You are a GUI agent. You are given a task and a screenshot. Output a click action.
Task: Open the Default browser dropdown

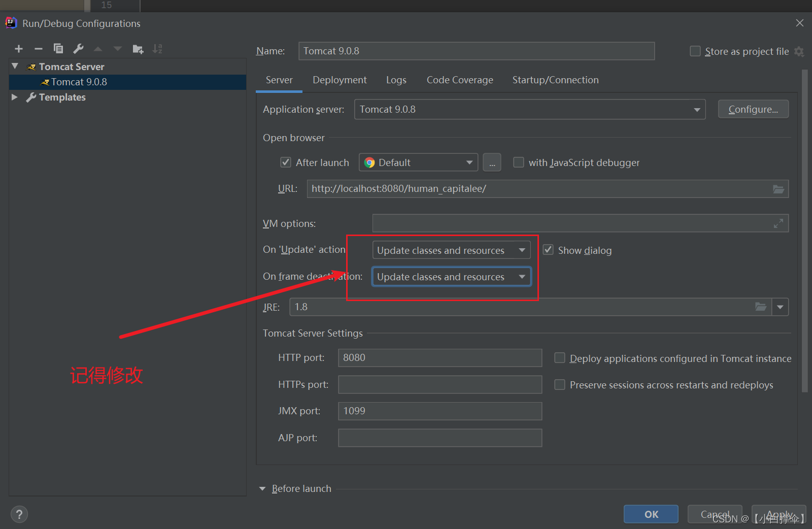(418, 162)
